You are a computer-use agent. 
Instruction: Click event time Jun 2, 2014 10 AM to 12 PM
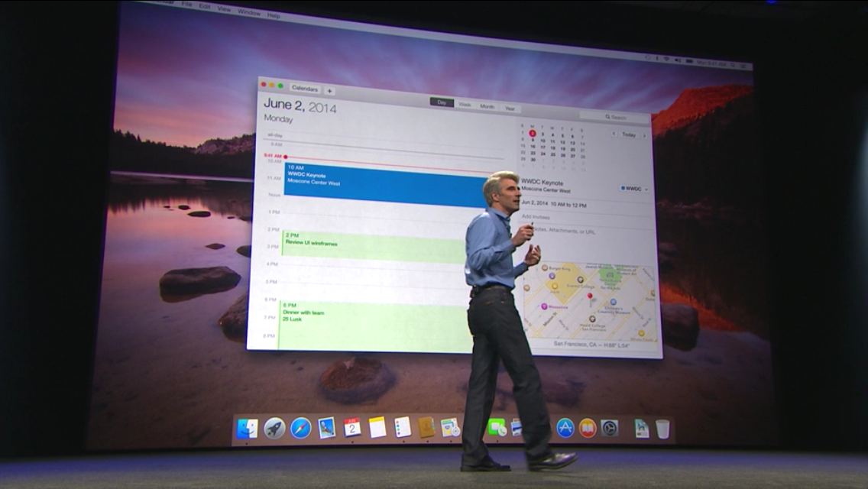click(x=553, y=204)
